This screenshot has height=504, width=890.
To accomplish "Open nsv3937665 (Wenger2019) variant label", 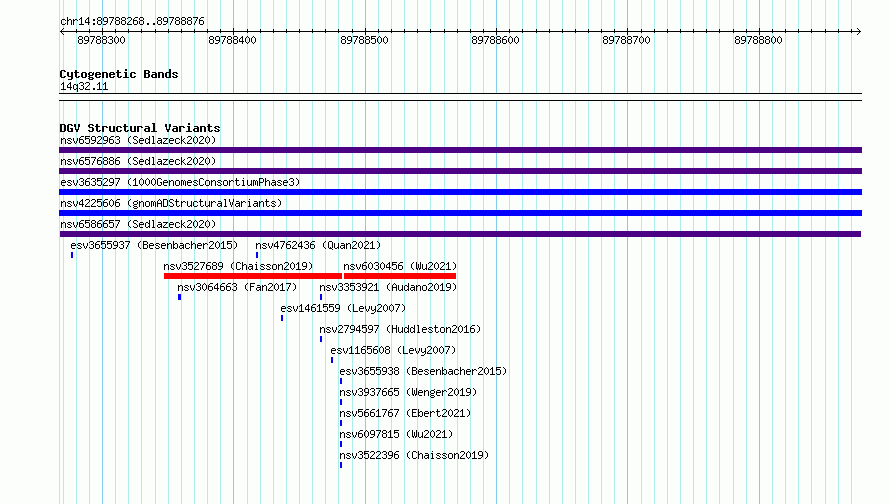I will click(408, 392).
